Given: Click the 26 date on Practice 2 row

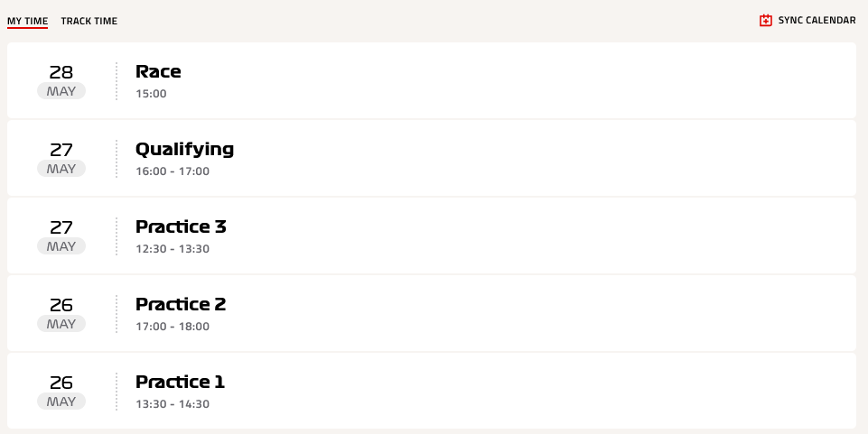Looking at the screenshot, I should [x=61, y=305].
